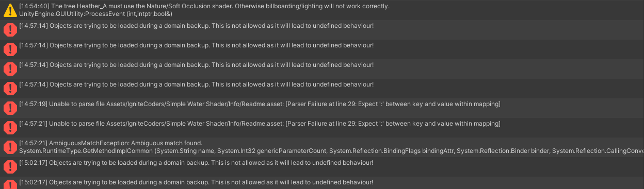Select the 14:57:21 Unable to parse entry
The height and width of the screenshot is (189, 644).
322,127
